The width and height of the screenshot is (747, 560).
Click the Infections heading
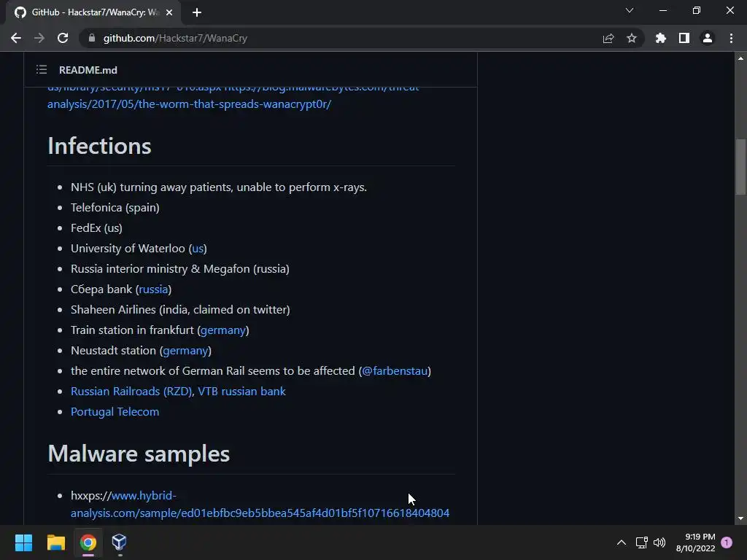pos(99,146)
